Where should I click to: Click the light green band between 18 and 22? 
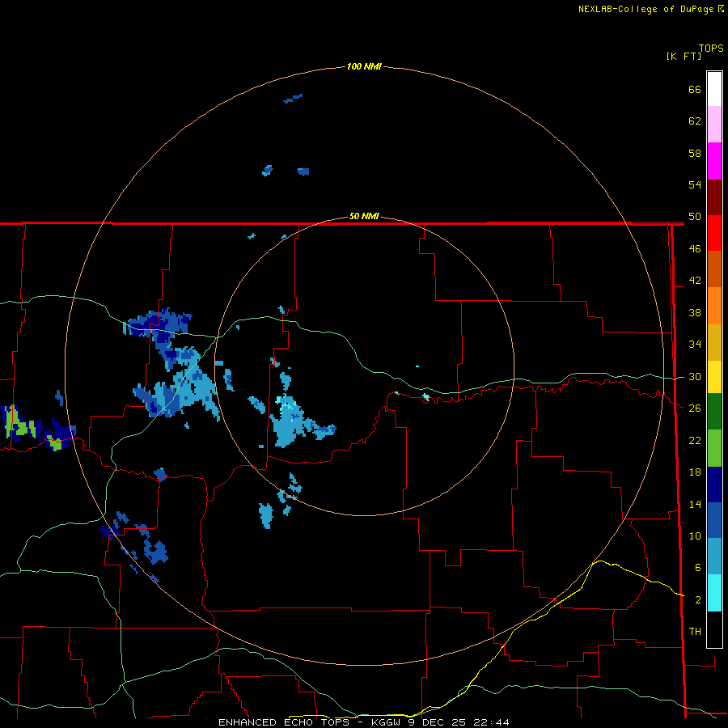pyautogui.click(x=714, y=448)
